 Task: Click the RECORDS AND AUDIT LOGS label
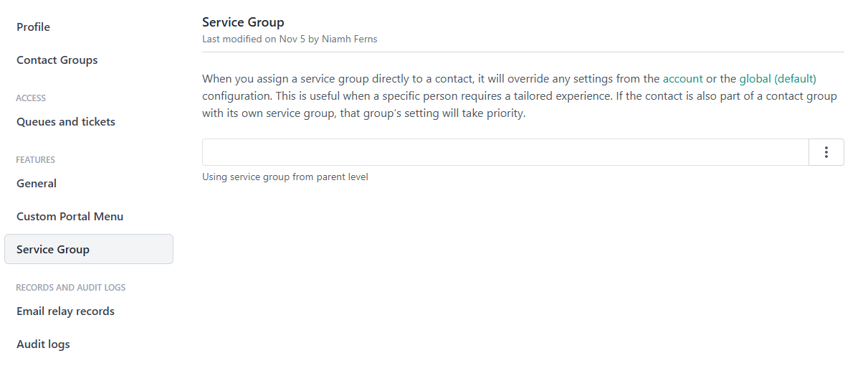tap(70, 288)
